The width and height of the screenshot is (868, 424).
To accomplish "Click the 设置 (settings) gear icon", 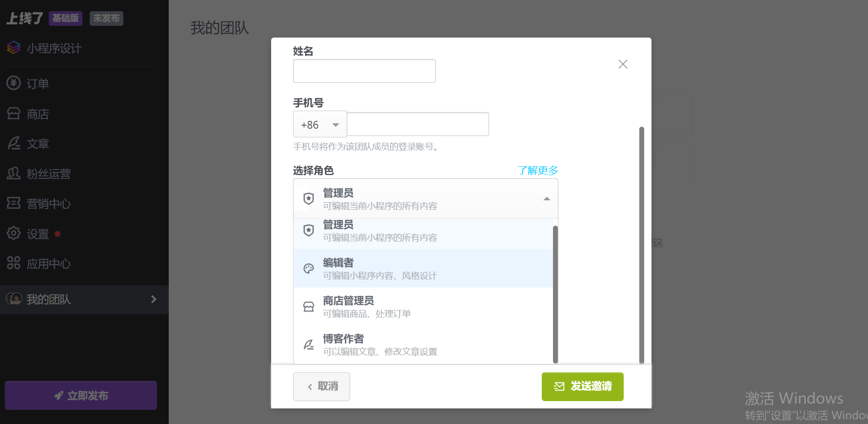I will [x=14, y=233].
